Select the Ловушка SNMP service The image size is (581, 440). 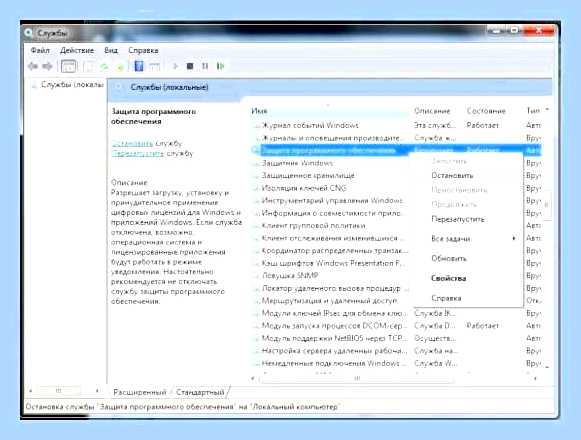pyautogui.click(x=290, y=275)
